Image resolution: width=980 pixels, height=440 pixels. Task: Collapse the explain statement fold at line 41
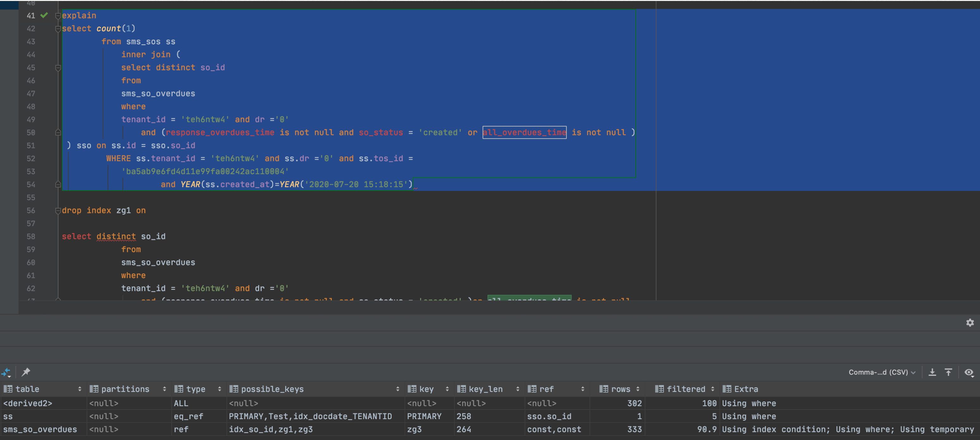[58, 15]
